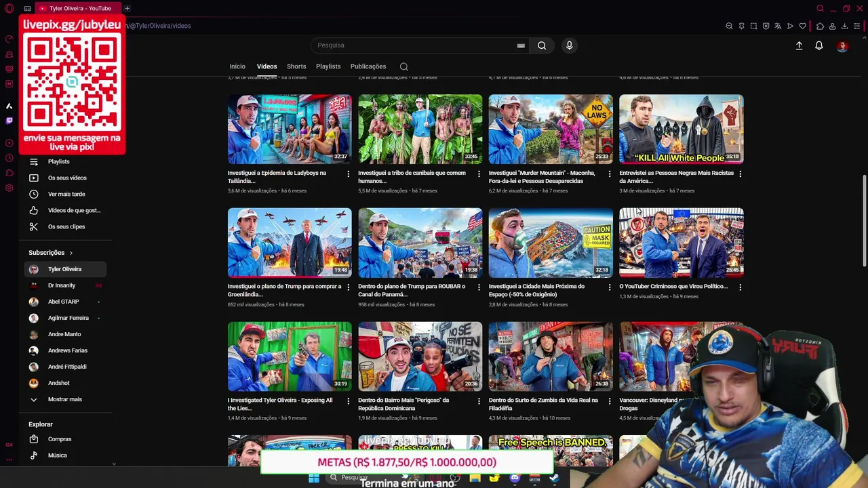Viewport: 868px width, 488px height.
Task: Open the browser downloads icon
Action: (844, 26)
